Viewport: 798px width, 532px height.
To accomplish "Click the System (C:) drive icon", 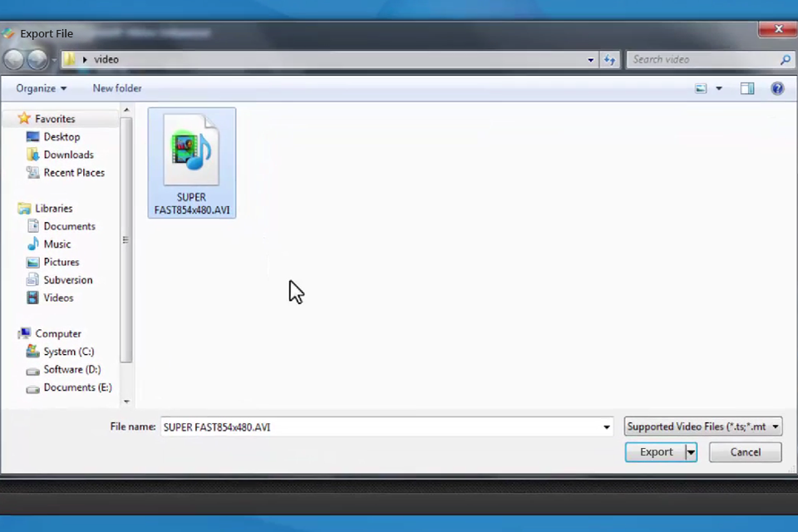I will pos(32,352).
